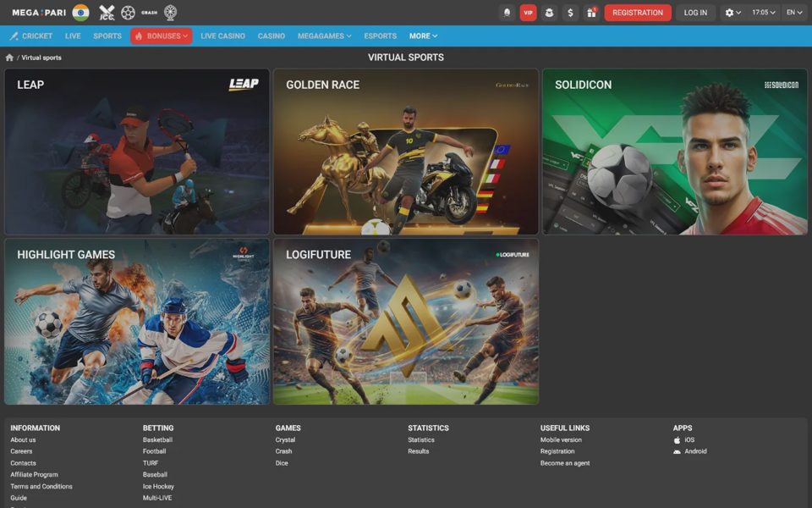Expand the Bonuses menu
The width and height of the screenshot is (812, 508).
(161, 36)
